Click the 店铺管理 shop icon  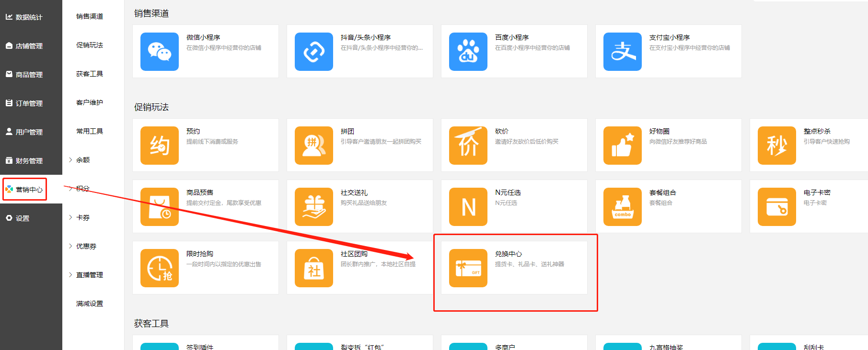(x=9, y=45)
